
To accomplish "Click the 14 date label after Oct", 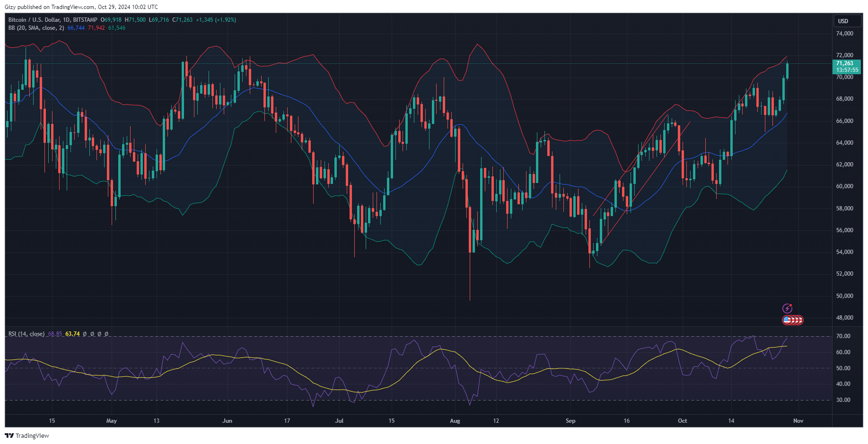I will pyautogui.click(x=731, y=421).
